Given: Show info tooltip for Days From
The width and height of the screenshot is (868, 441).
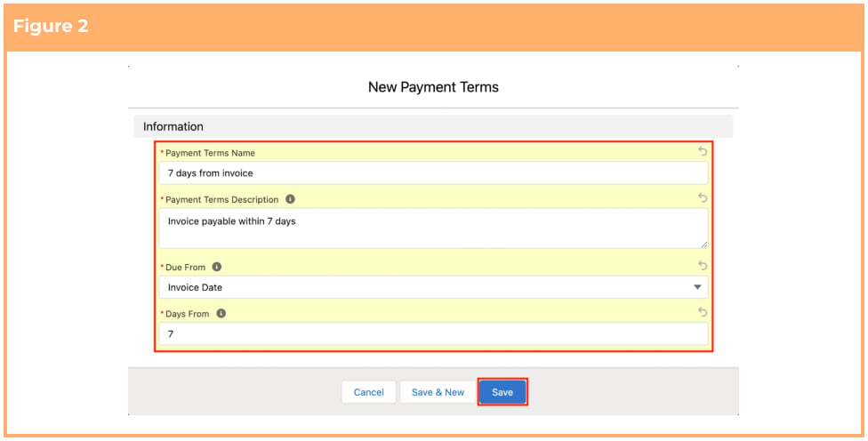Looking at the screenshot, I should click(221, 314).
